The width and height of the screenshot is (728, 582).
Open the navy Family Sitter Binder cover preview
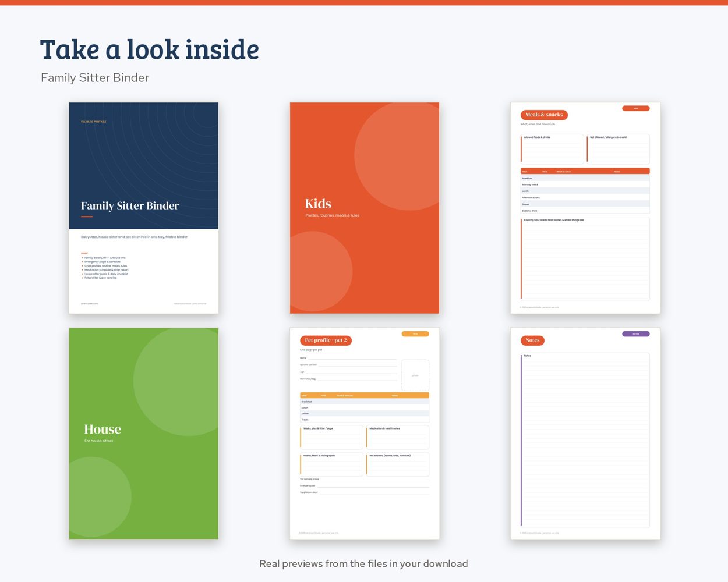coord(144,208)
